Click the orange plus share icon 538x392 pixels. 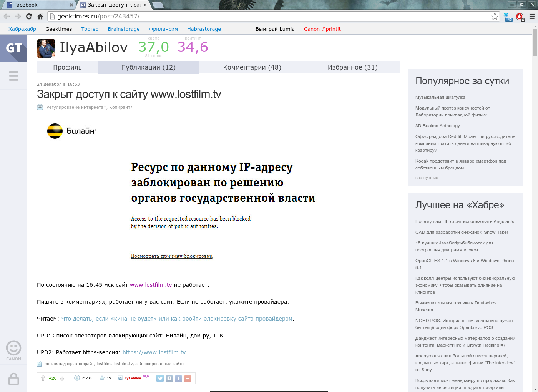188,379
